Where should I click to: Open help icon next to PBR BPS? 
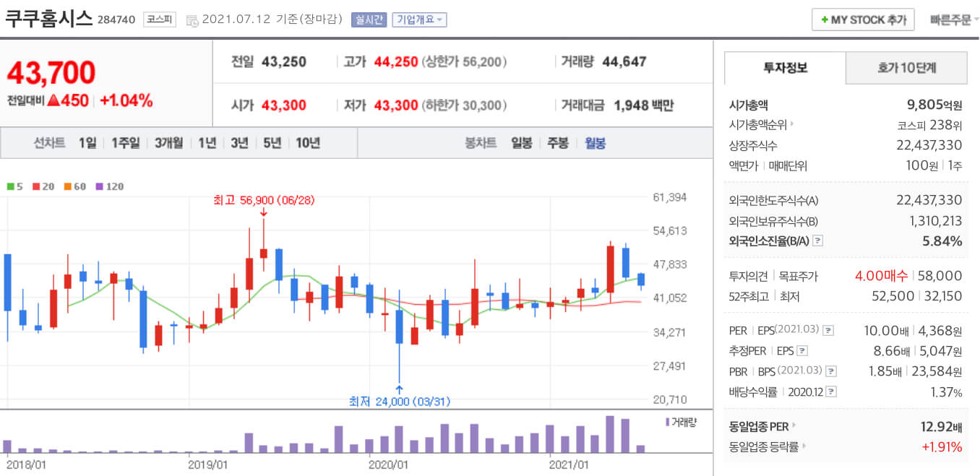(831, 371)
